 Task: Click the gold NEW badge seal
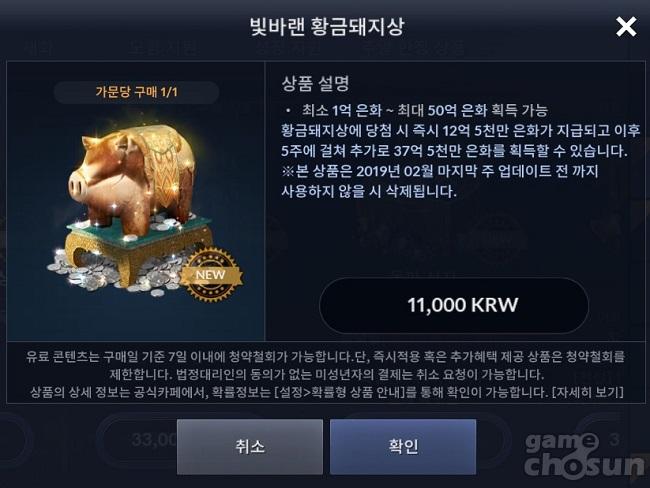(x=211, y=274)
